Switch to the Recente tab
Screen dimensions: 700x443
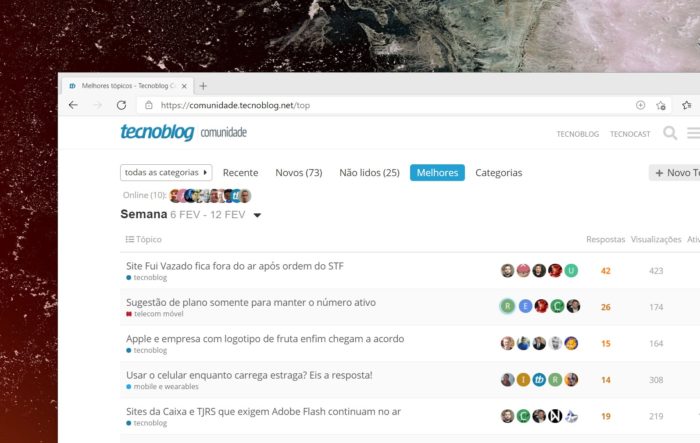(x=240, y=173)
